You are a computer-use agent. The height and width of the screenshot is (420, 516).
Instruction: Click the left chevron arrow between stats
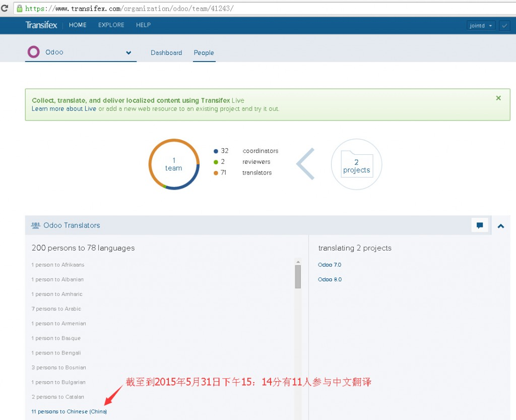306,163
